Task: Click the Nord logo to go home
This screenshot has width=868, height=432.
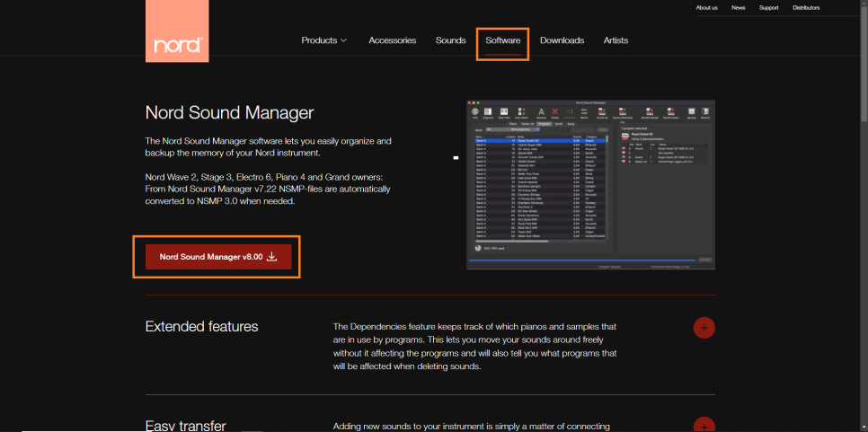Action: 177,31
